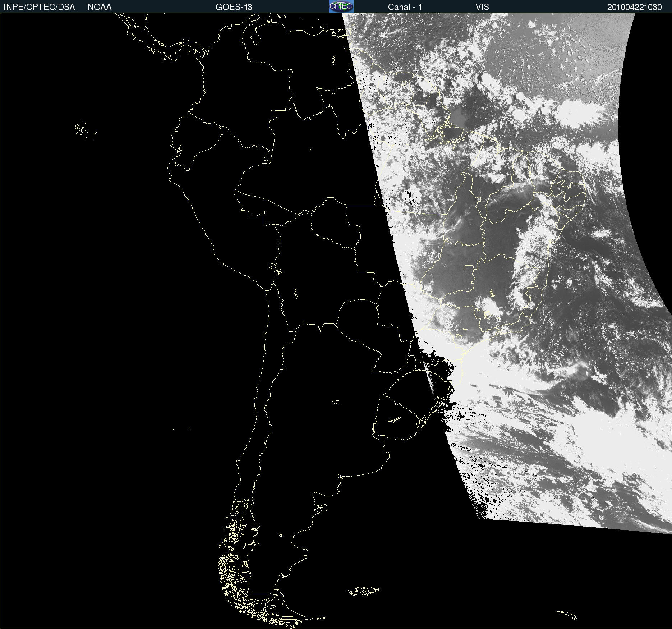The image size is (672, 629).
Task: Select the INPE/CPTEC/DSA header text
Action: tap(39, 7)
